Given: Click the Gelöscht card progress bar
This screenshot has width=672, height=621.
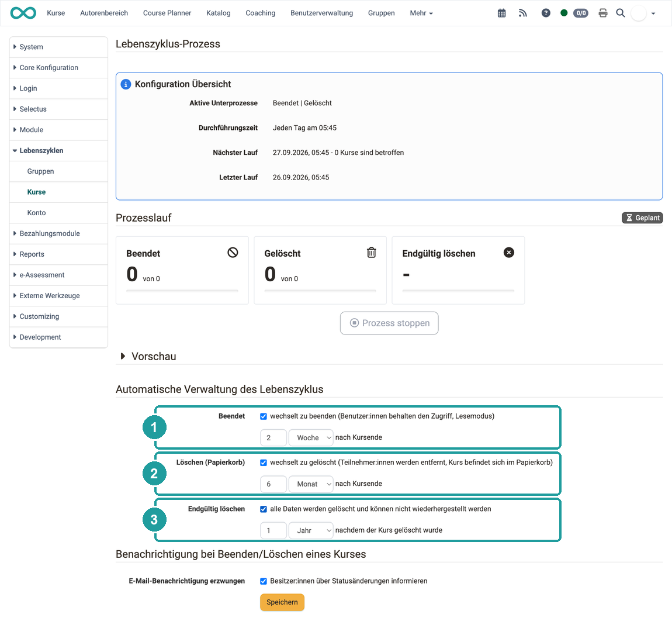Looking at the screenshot, I should pyautogui.click(x=320, y=291).
